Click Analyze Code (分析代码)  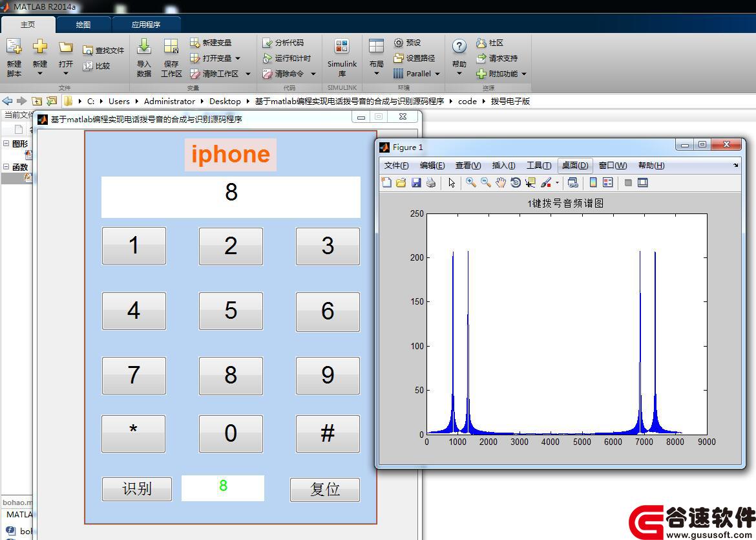point(283,43)
